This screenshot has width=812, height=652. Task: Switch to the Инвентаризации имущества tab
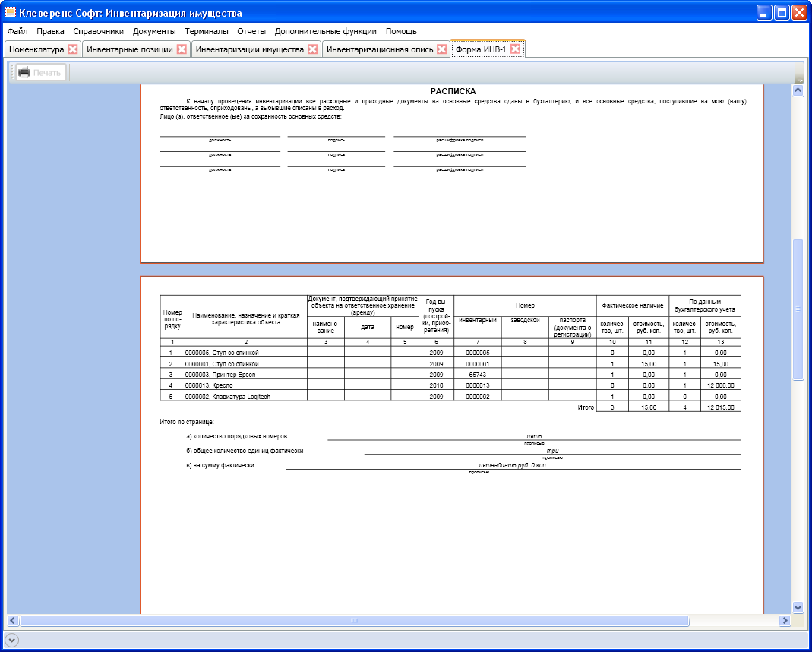[250, 49]
